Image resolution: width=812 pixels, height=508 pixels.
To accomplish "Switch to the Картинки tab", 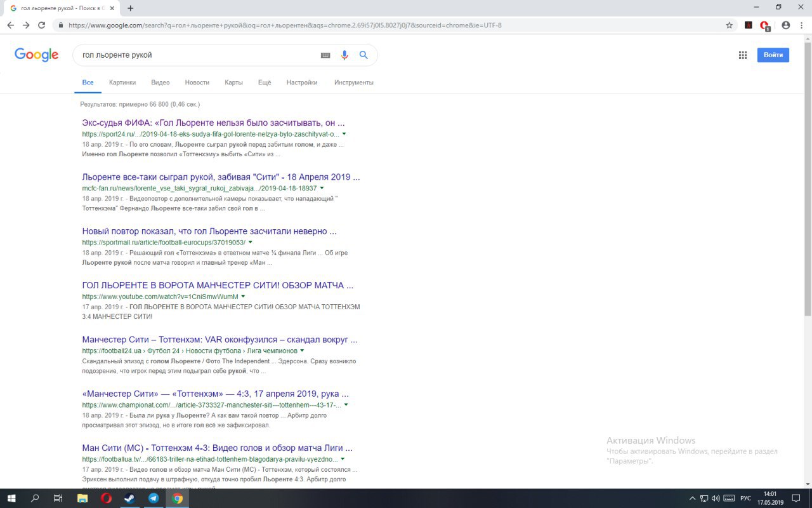I will click(122, 83).
